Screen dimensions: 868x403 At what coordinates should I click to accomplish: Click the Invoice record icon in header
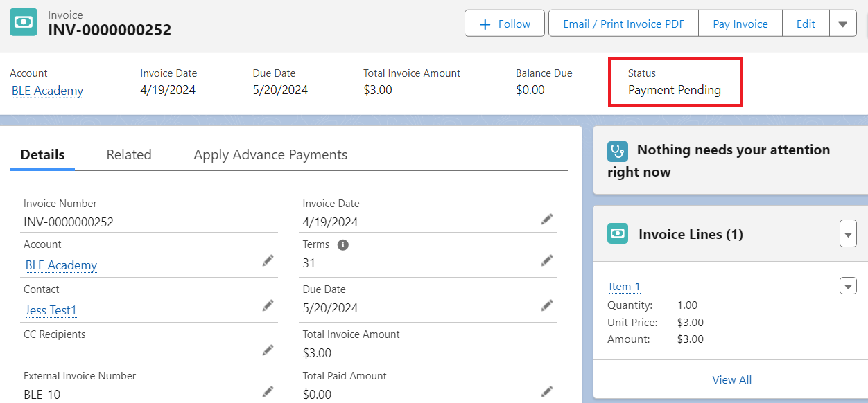pyautogui.click(x=24, y=22)
